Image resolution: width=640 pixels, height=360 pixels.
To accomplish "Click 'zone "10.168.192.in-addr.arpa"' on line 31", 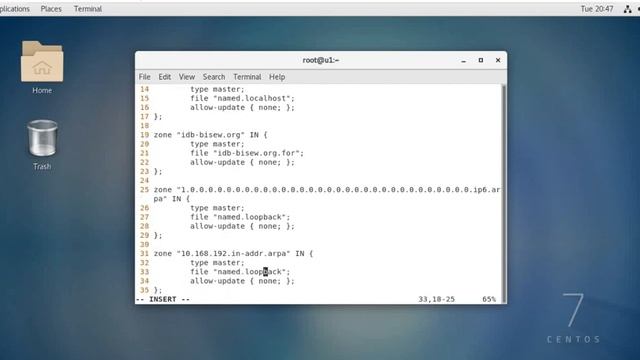I will click(222, 253).
